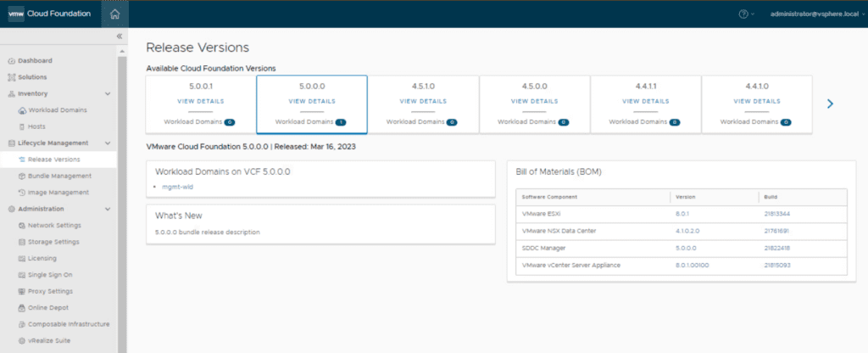Viewport: 868px width, 353px height.
Task: Click the Software Component column header
Action: (549, 197)
